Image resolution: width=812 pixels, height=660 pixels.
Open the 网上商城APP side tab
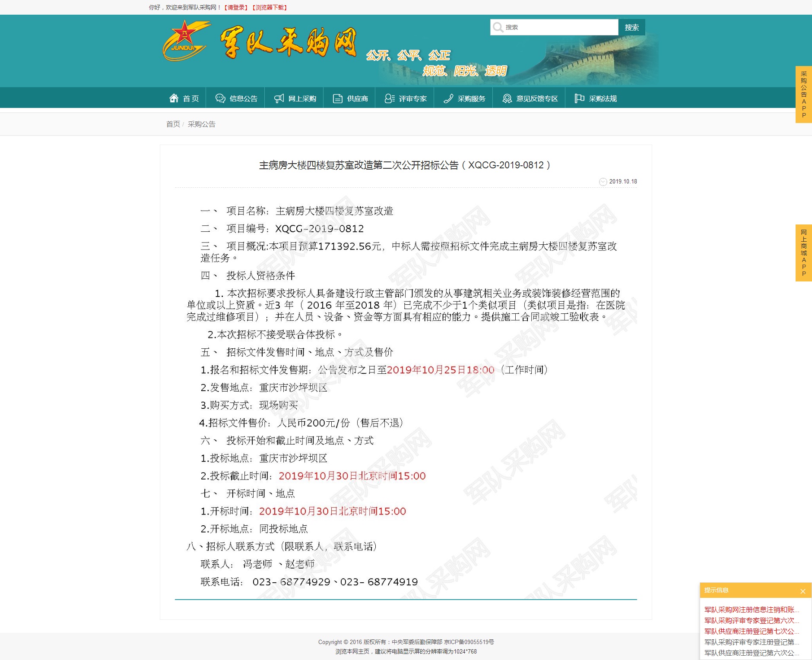803,253
